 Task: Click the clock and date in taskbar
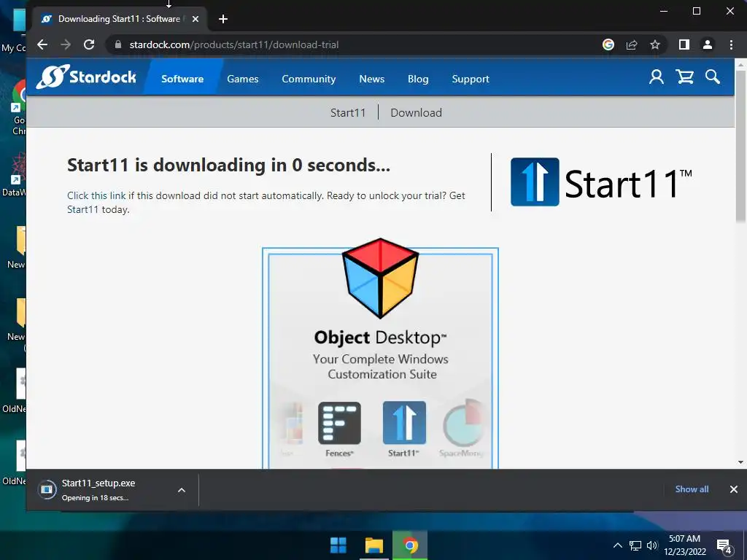click(x=684, y=545)
